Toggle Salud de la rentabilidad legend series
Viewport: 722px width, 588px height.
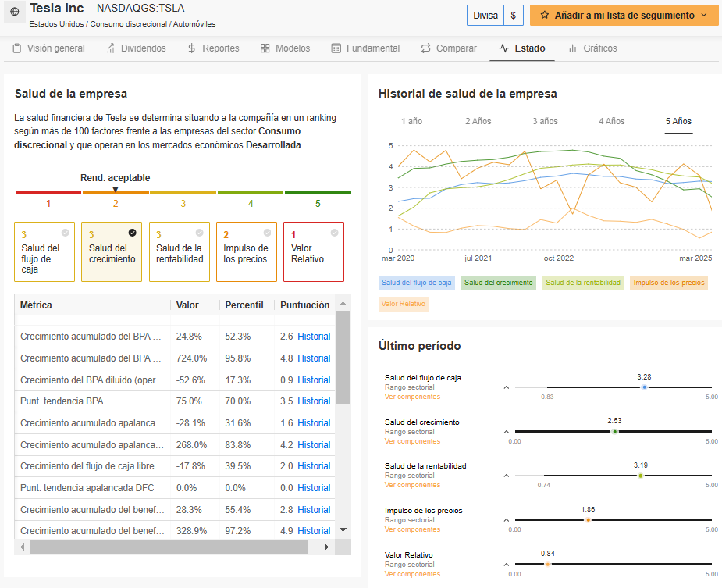pos(583,283)
